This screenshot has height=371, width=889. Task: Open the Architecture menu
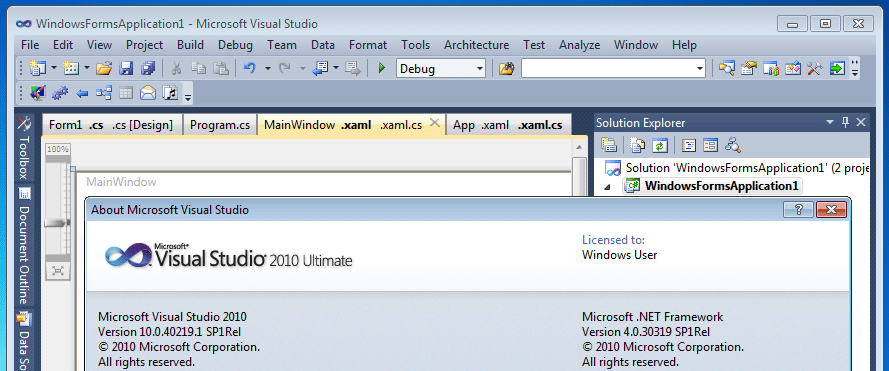click(x=476, y=45)
